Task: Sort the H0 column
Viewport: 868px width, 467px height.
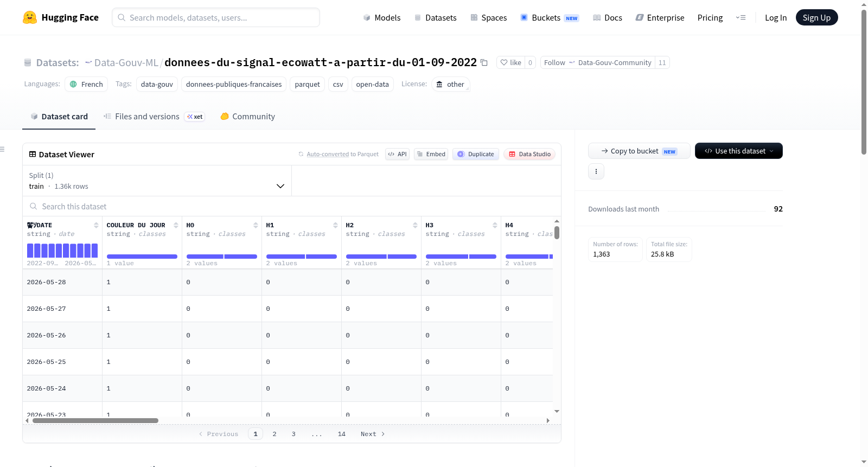Action: click(x=256, y=225)
